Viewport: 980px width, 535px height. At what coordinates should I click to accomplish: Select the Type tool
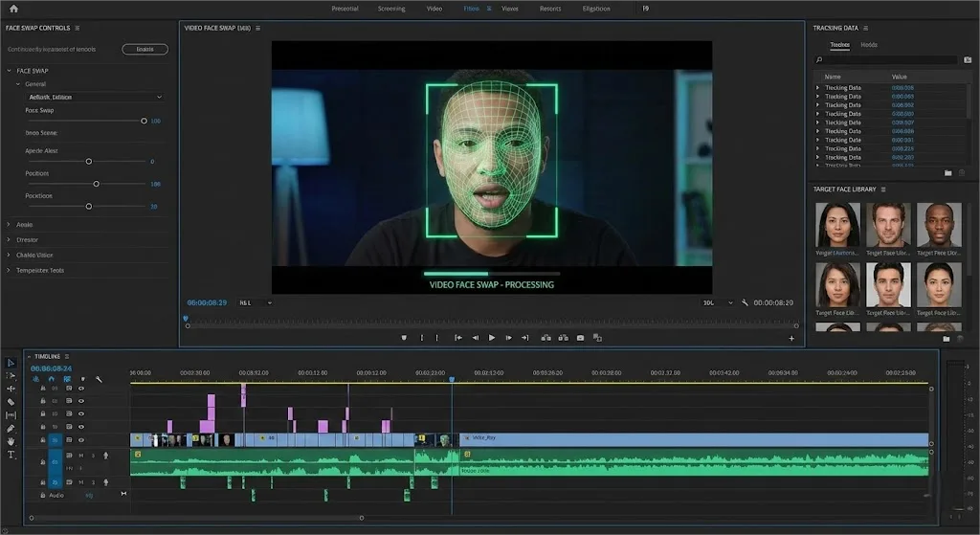[x=11, y=455]
